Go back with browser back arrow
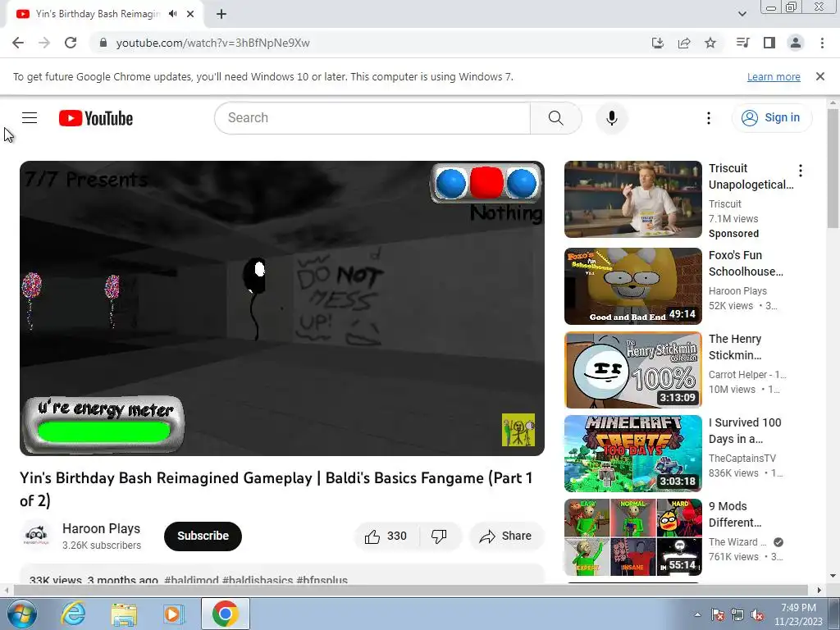This screenshot has height=630, width=840. coord(18,43)
